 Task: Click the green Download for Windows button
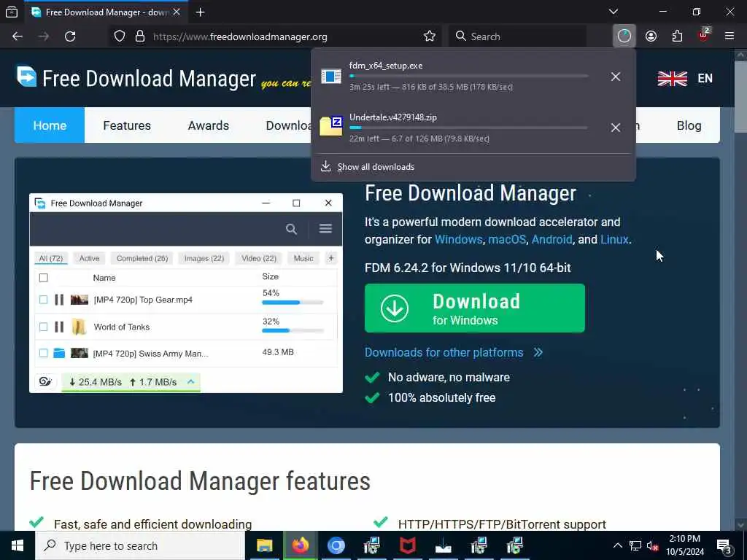pyautogui.click(x=474, y=308)
